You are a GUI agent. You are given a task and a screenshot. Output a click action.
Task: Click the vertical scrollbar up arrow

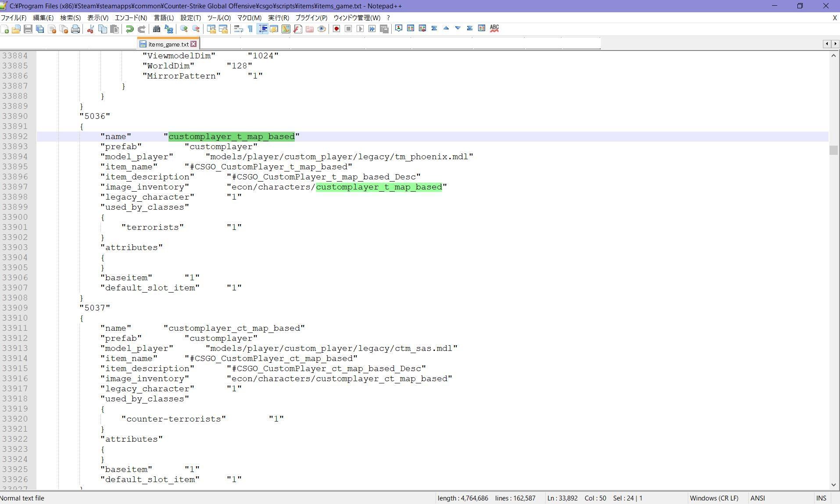click(x=833, y=55)
